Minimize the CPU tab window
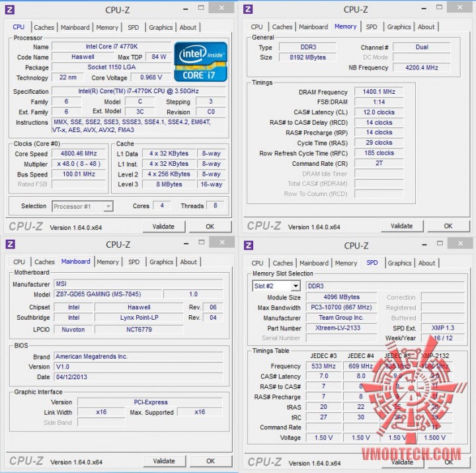Viewport: 476px width, 473px height. (x=186, y=9)
